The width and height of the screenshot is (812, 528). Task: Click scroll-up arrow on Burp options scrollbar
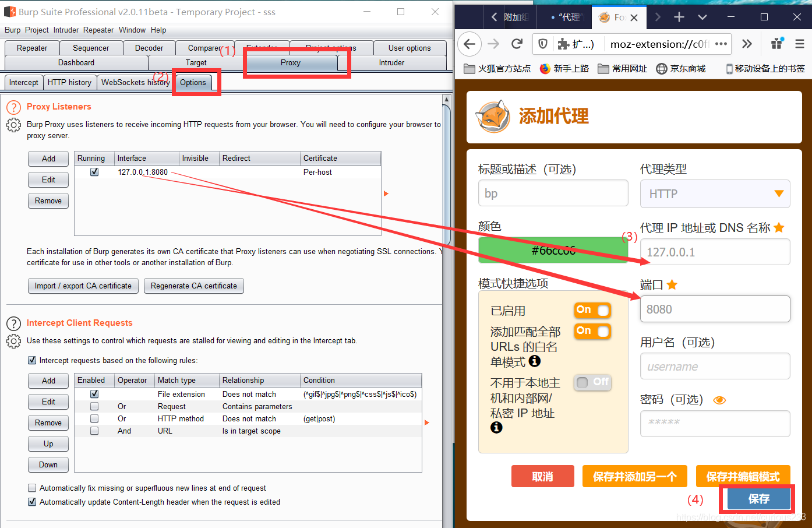(447, 99)
